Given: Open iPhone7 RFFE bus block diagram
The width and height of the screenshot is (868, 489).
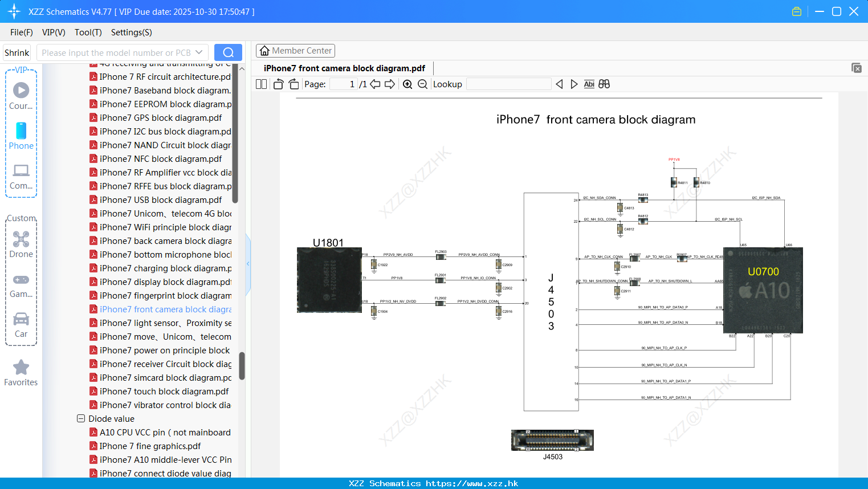Looking at the screenshot, I should (x=160, y=186).
